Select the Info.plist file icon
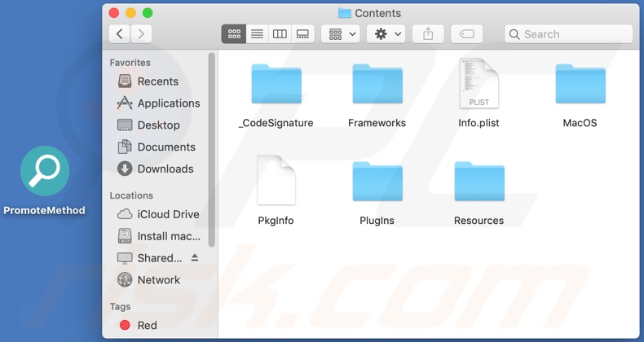 tap(479, 84)
